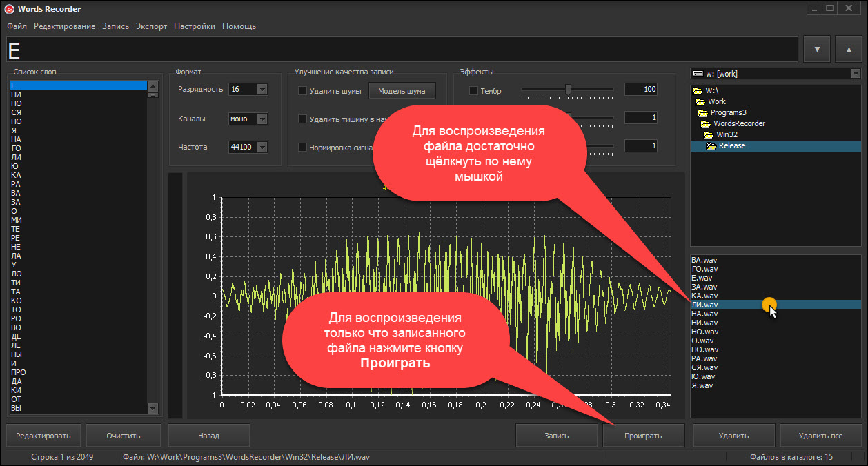Enable the Удалить шумы checkbox
Image resolution: width=868 pixels, height=466 pixels.
pos(302,91)
